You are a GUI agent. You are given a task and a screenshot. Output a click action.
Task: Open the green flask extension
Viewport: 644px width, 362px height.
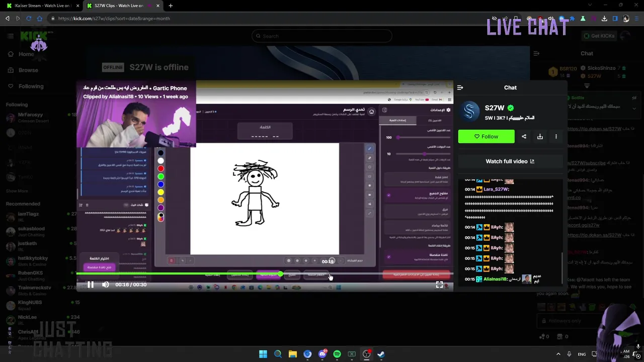[583, 19]
